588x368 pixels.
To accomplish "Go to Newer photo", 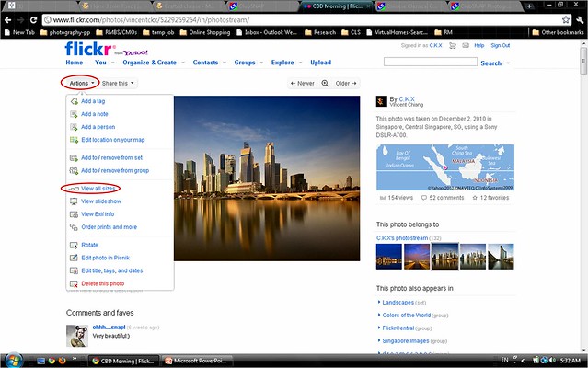I will click(x=302, y=83).
